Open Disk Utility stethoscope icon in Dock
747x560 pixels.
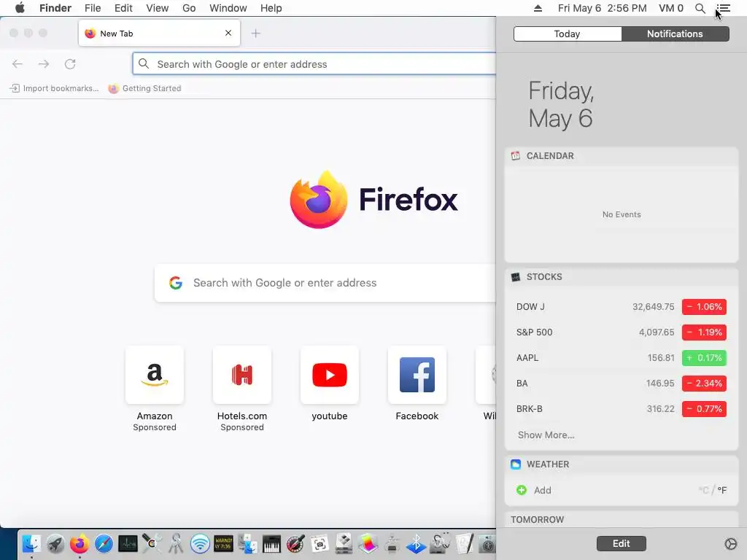[x=440, y=543]
